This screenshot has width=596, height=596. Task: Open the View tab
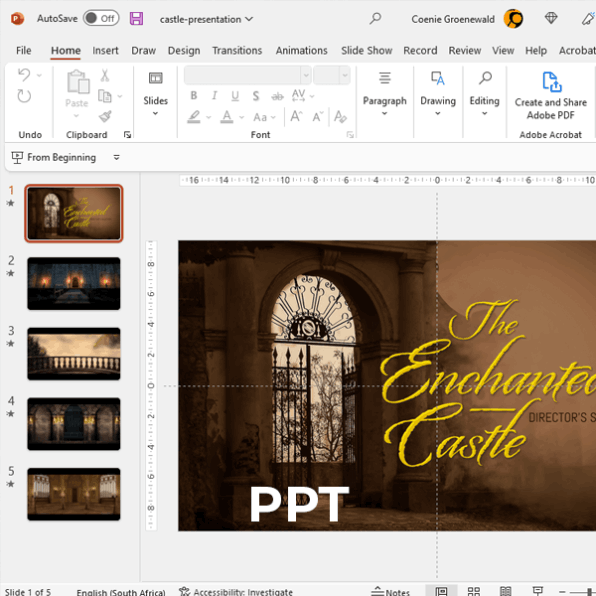pyautogui.click(x=503, y=51)
